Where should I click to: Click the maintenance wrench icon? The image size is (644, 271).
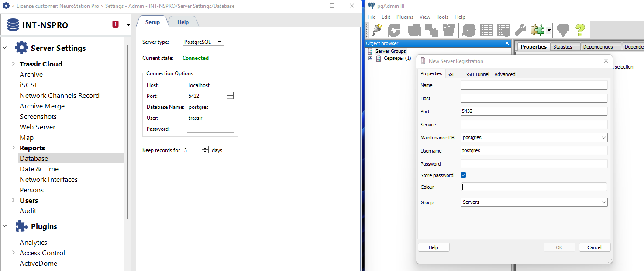(520, 30)
